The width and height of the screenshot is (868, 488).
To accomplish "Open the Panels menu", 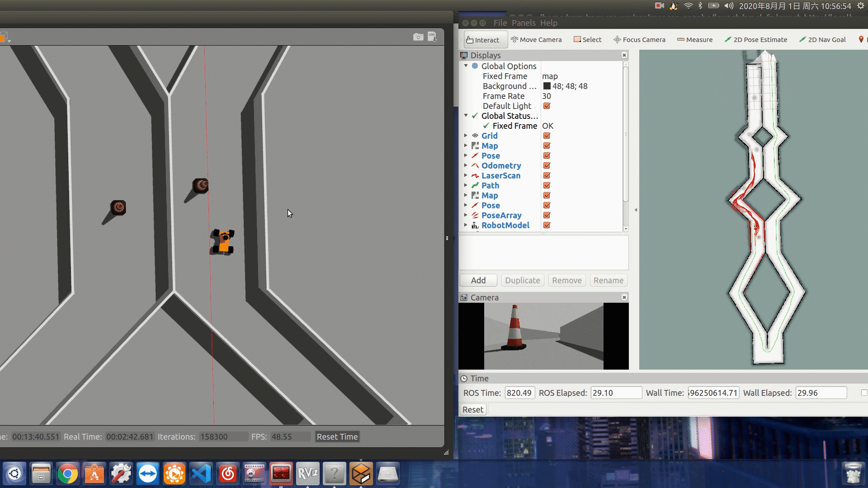I will pos(524,23).
